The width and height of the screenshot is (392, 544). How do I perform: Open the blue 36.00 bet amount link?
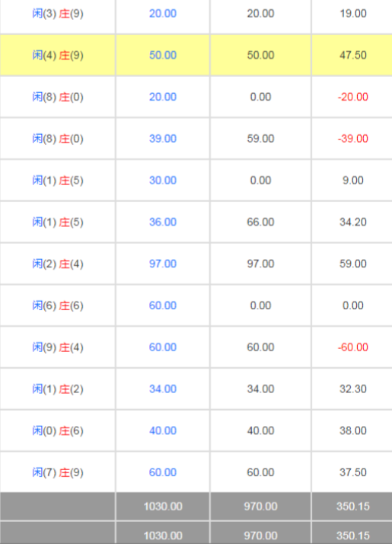coord(163,222)
